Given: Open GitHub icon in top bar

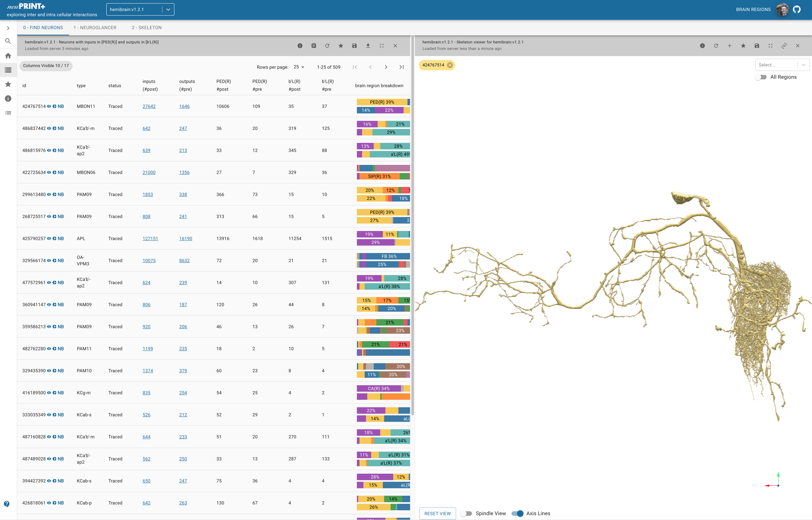Looking at the screenshot, I should tap(796, 9).
